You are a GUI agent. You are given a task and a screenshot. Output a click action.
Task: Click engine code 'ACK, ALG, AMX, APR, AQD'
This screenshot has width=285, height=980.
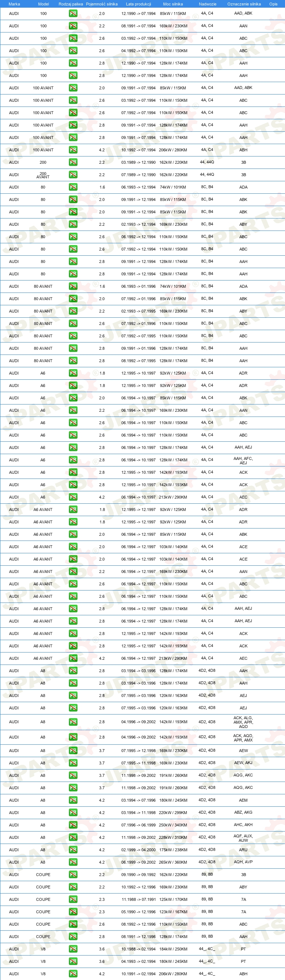click(243, 722)
